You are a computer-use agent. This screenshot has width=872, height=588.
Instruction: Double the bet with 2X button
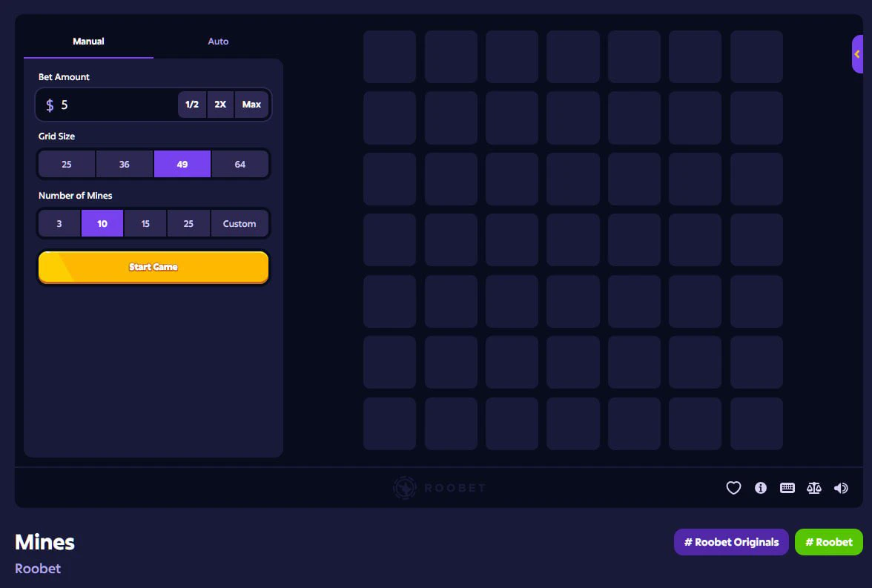[220, 104]
